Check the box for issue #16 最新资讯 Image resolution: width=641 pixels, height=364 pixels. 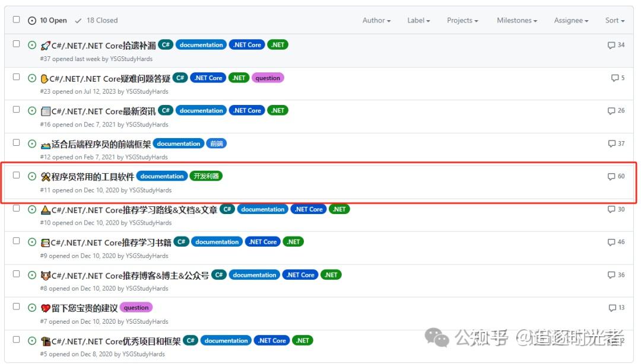click(x=17, y=110)
